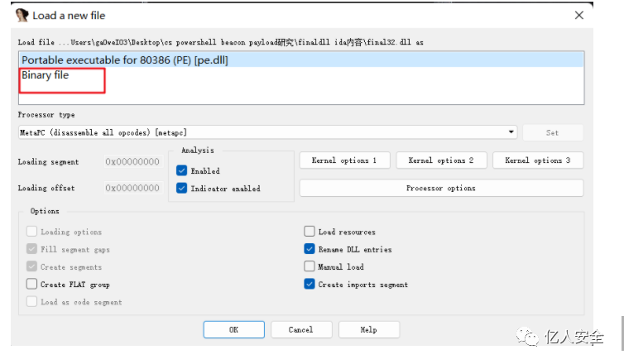The image size is (624, 364).
Task: Toggle the Create segments checkbox
Action: click(x=31, y=266)
